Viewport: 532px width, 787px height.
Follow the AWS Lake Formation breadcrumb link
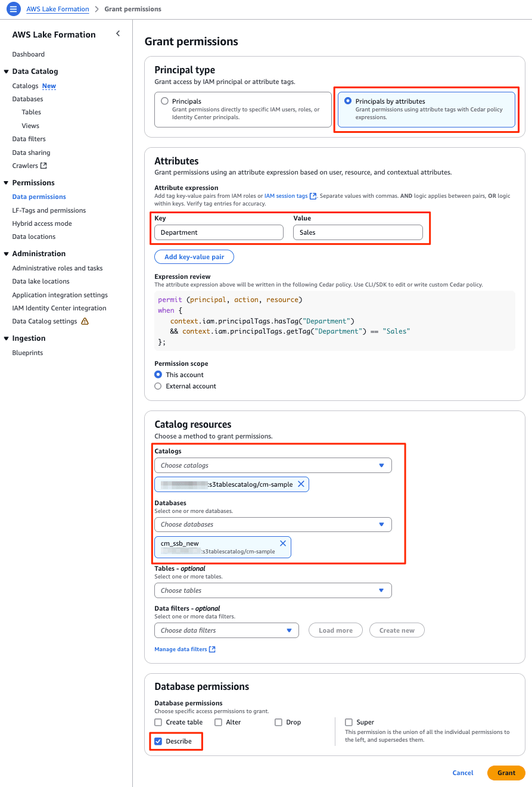58,9
